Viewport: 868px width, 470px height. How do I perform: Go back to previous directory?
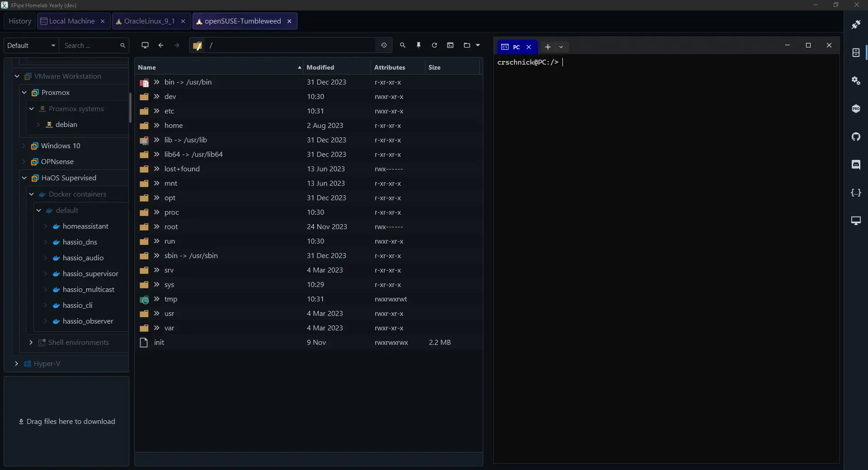161,45
